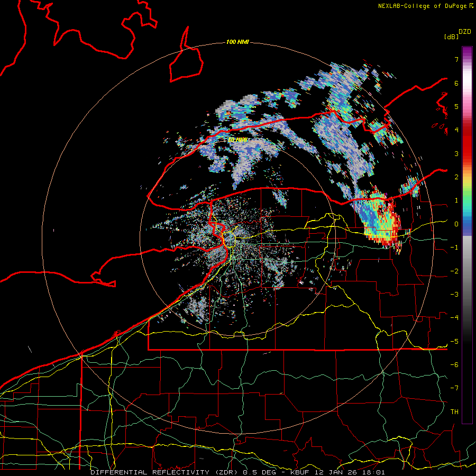This screenshot has height=476, width=476.
Task: Click the Differential Reflectivity product caption text
Action: tap(237, 472)
